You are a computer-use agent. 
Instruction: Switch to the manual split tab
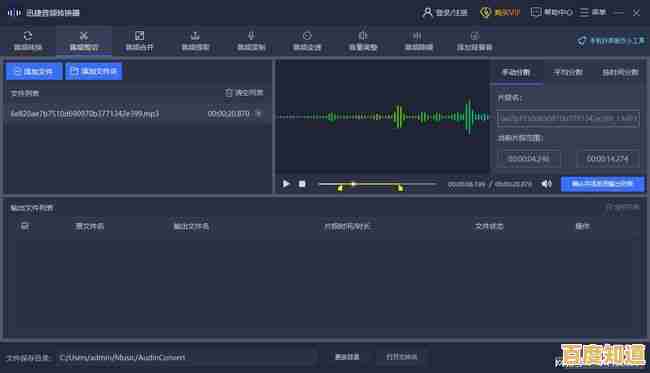(516, 73)
